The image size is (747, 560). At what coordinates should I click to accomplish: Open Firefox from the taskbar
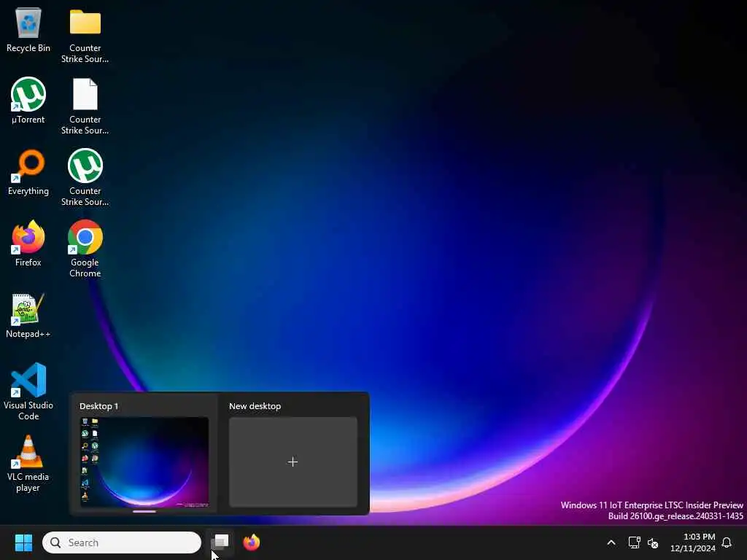point(252,542)
